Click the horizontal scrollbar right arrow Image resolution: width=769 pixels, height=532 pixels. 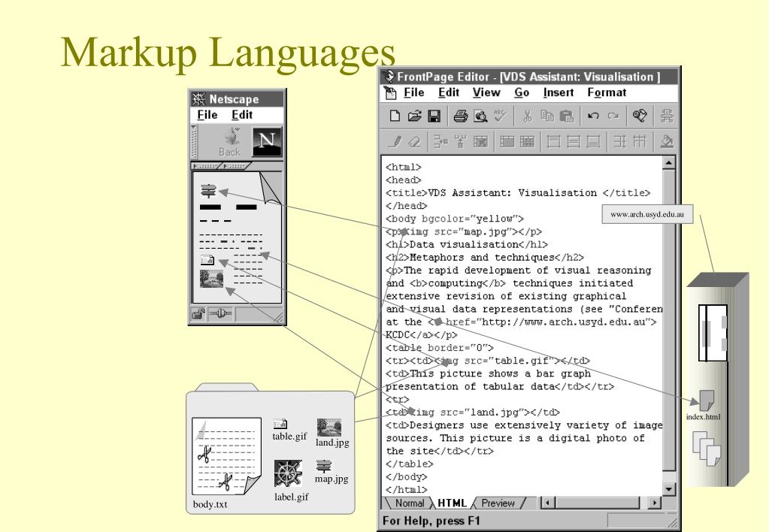[654, 503]
